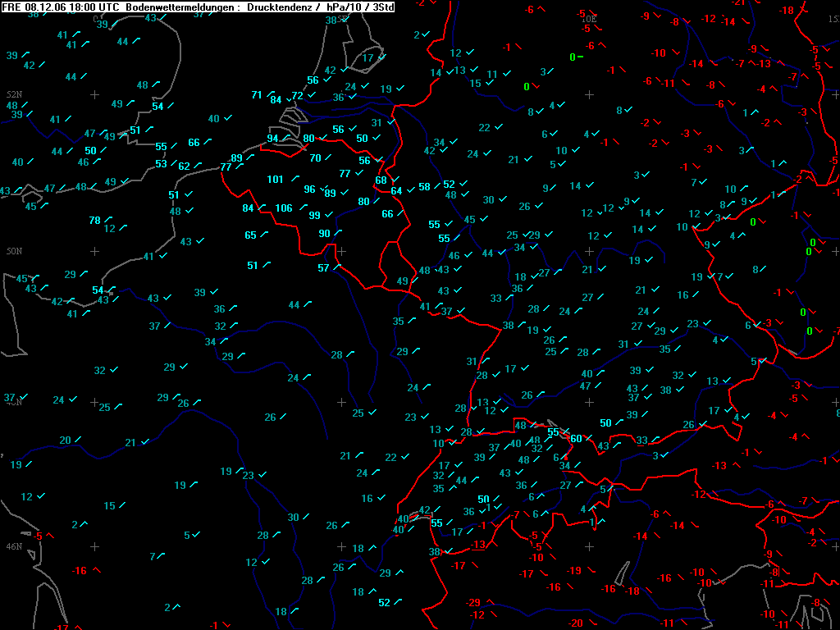840x630 pixels.
Task: Select the station value 90
Action: coord(324,234)
